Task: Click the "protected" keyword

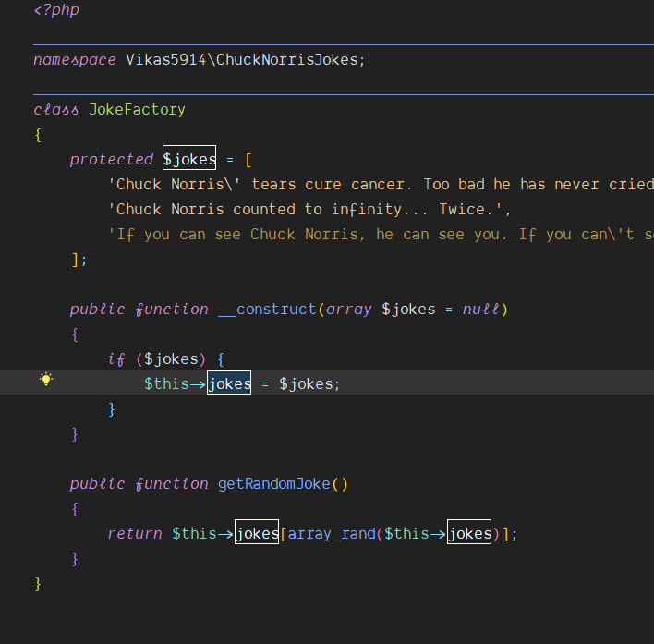Action: tap(112, 159)
